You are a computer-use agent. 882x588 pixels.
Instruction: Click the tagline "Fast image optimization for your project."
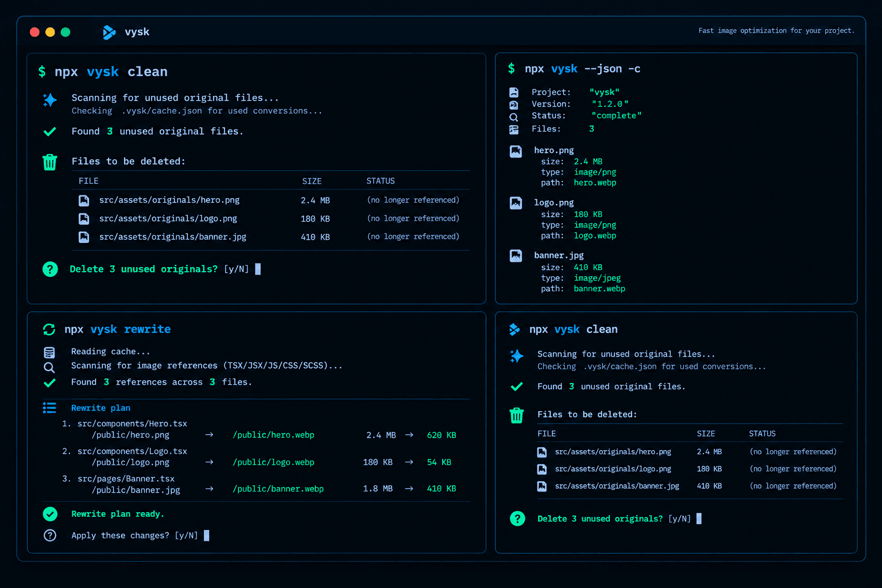coord(776,31)
